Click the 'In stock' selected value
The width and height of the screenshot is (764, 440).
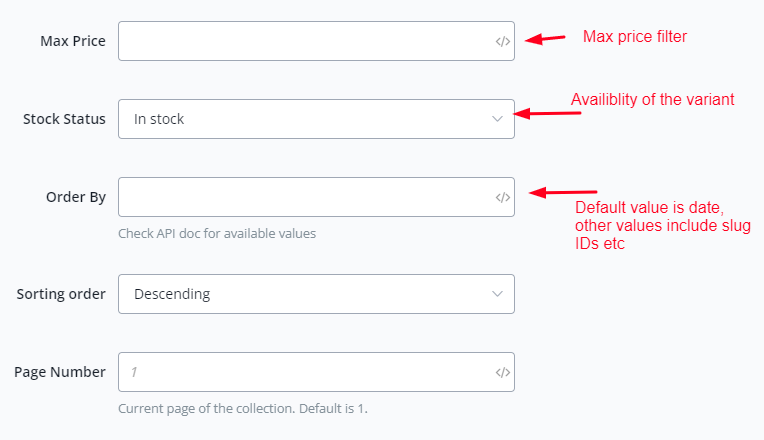pos(159,119)
